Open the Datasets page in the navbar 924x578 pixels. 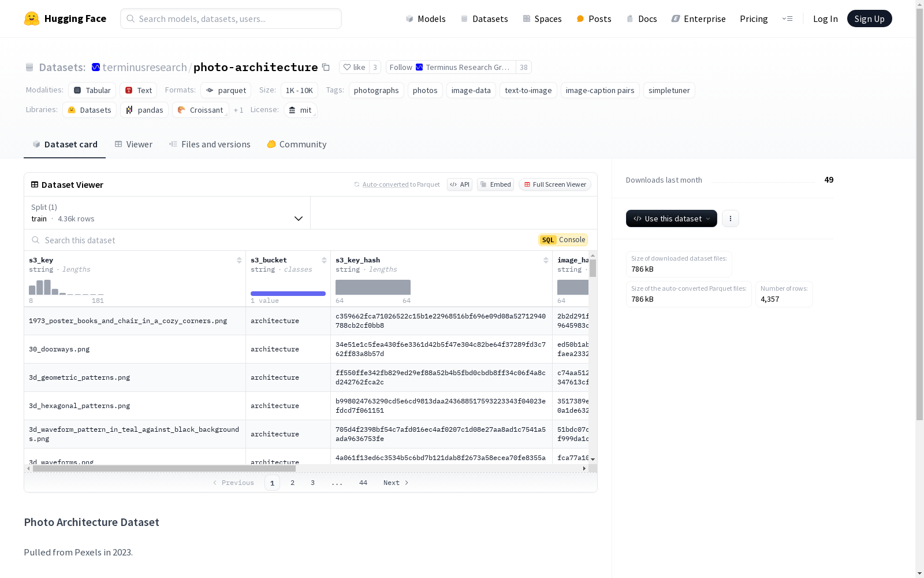tap(484, 18)
